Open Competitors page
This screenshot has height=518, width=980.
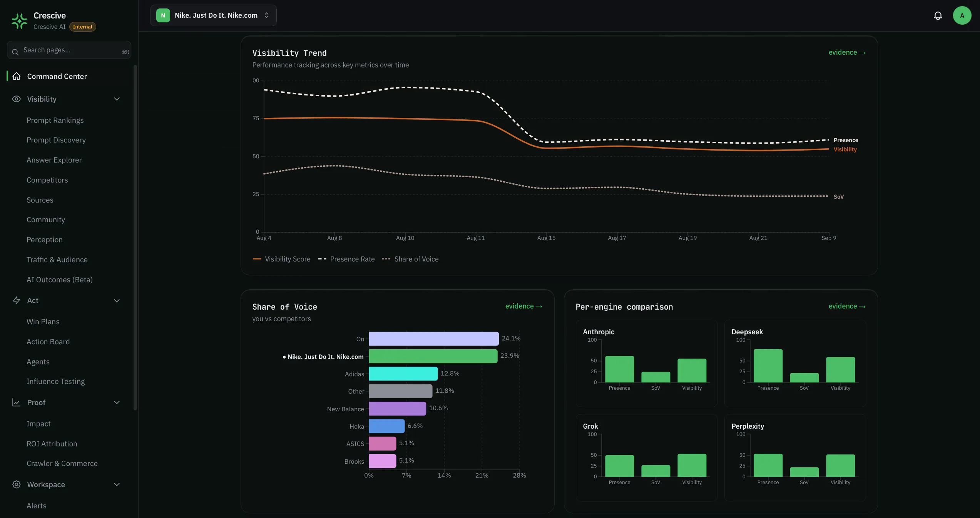[47, 180]
